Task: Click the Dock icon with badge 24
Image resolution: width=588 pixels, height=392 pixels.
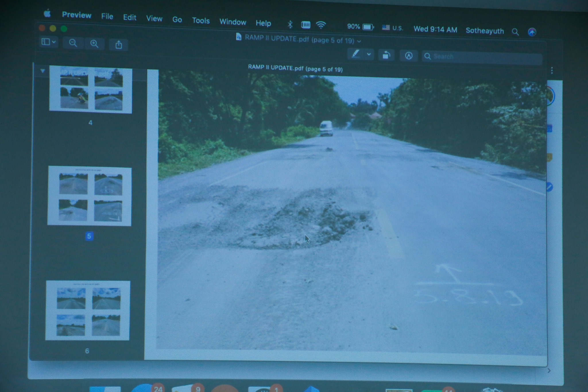Action: coord(147,388)
